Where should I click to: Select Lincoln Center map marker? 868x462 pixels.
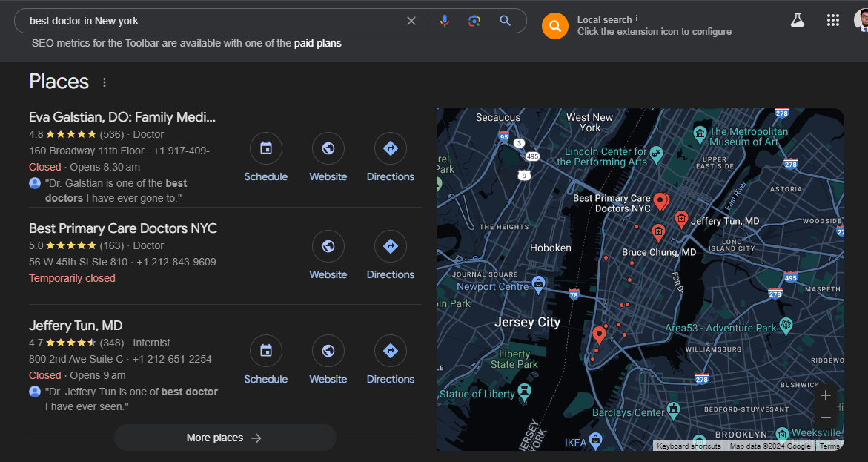656,153
